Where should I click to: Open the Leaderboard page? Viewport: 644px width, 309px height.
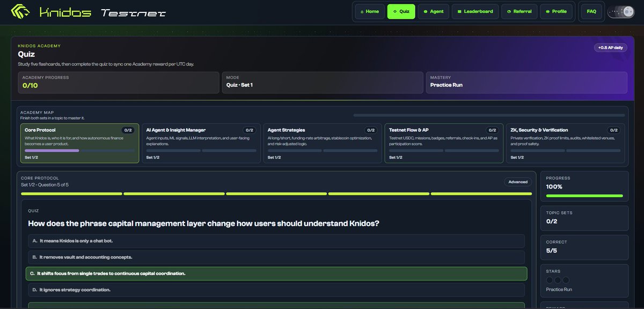point(475,11)
